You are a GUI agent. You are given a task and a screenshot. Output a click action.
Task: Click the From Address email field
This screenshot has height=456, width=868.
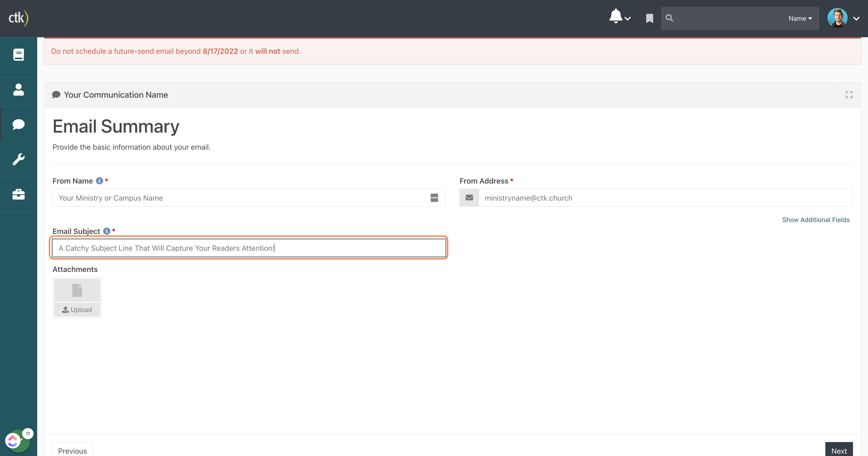(x=665, y=198)
